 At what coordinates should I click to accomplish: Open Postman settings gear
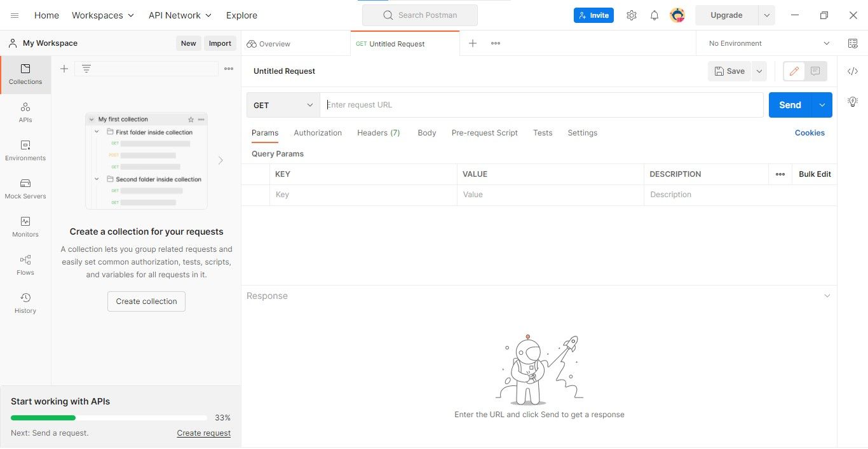[632, 15]
